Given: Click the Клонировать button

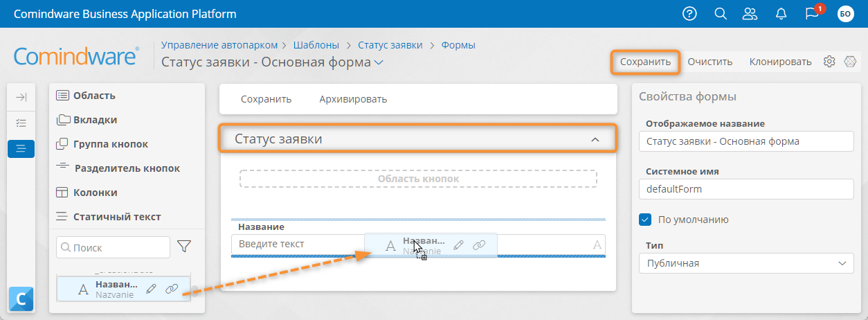Looking at the screenshot, I should (780, 62).
